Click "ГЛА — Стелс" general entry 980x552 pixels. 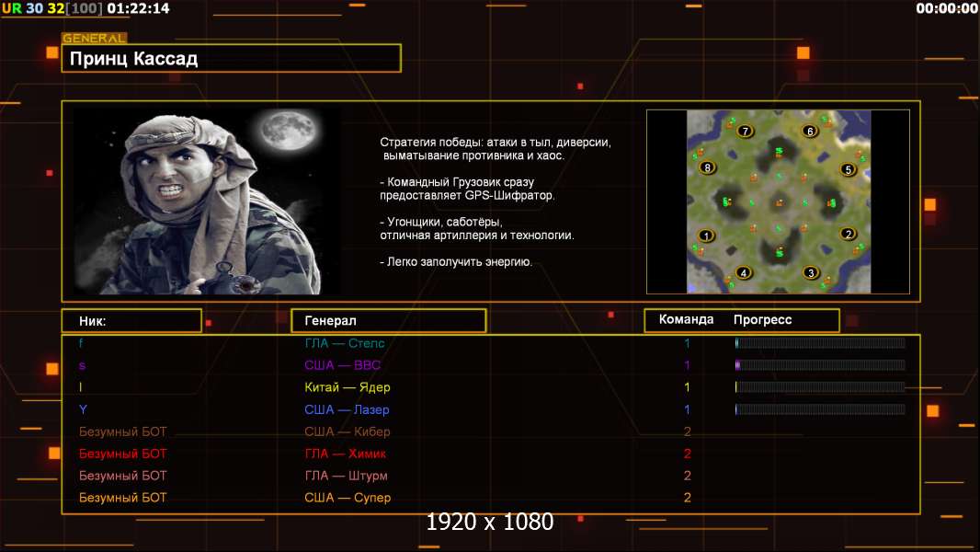(x=345, y=343)
